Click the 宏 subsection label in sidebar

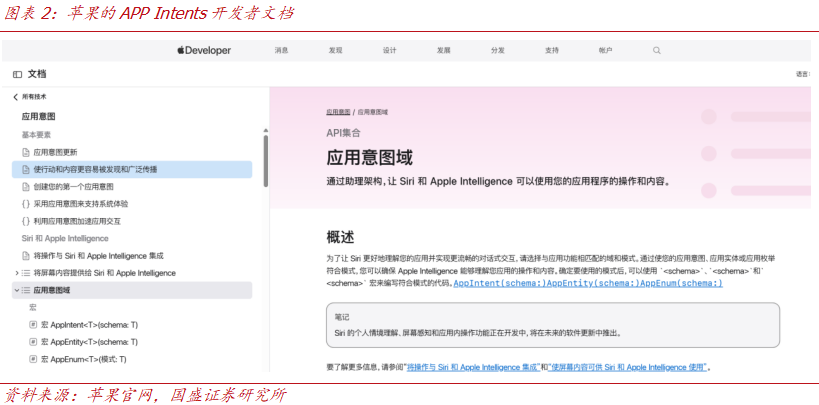pos(33,307)
